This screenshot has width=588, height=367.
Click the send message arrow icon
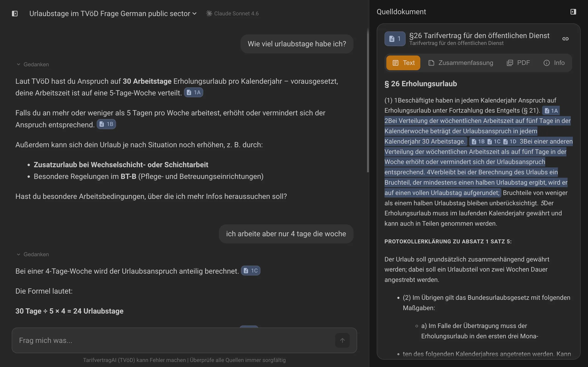tap(342, 340)
